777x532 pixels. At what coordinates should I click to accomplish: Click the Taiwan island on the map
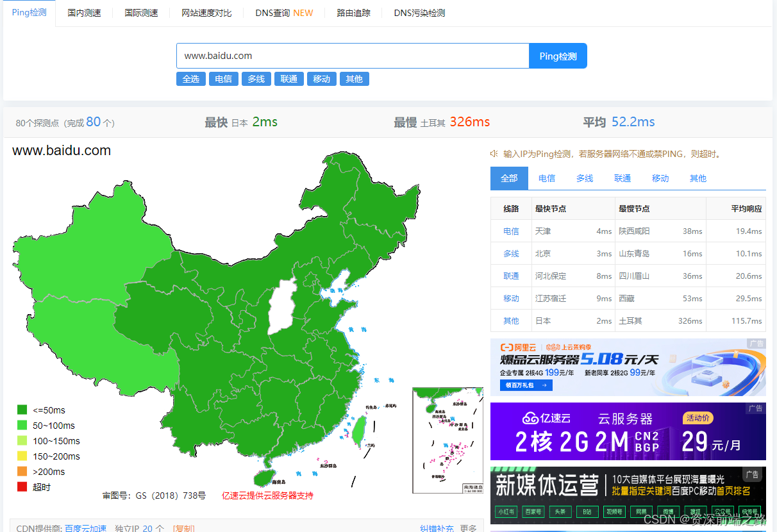tap(358, 431)
